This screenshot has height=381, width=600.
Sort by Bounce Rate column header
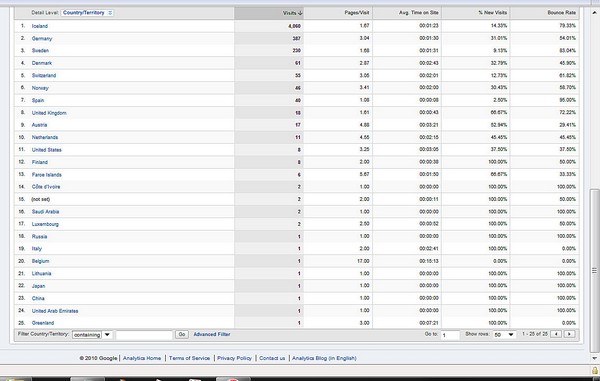[x=561, y=13]
